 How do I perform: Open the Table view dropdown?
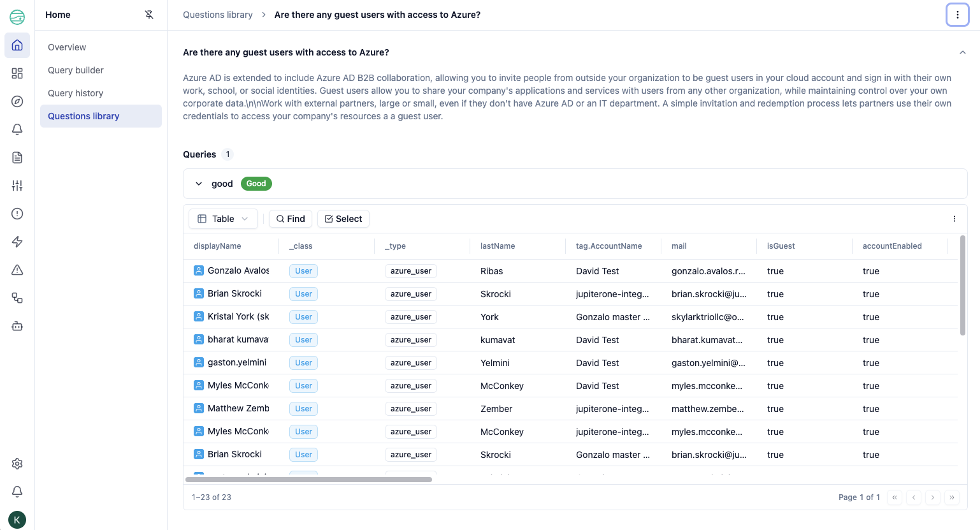click(x=223, y=219)
